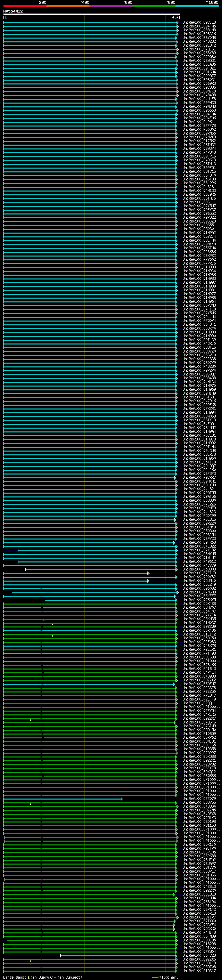Image resolution: width=222 pixels, height=980 pixels.
Task: Open hit UniRef100_Q94FA5
Action: click(199, 26)
